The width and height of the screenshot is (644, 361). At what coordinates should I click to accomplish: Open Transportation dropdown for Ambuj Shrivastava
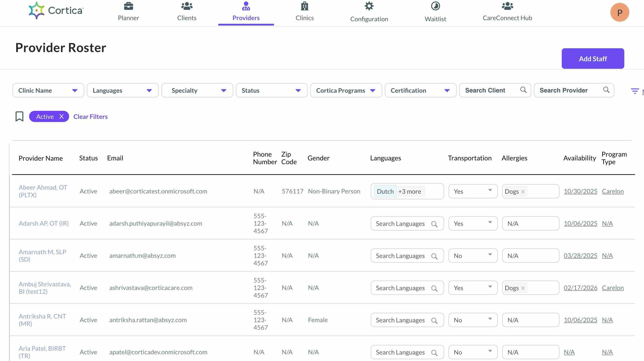[x=473, y=288]
